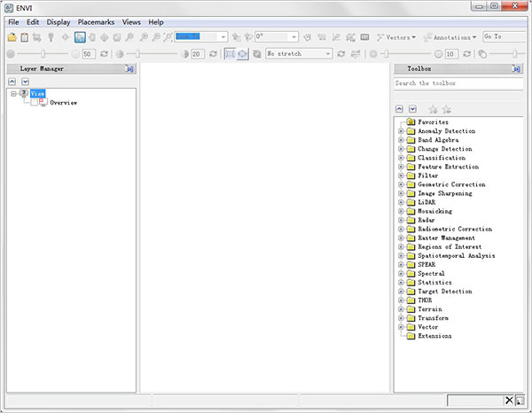Open file with the folder icon
Viewport: 532px width, 413px height.
[12, 37]
